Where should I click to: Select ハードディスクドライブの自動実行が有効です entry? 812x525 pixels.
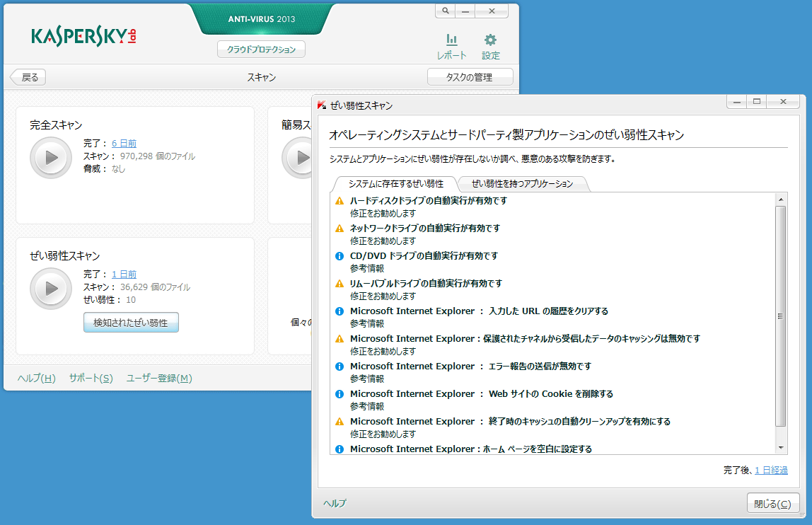coord(428,200)
